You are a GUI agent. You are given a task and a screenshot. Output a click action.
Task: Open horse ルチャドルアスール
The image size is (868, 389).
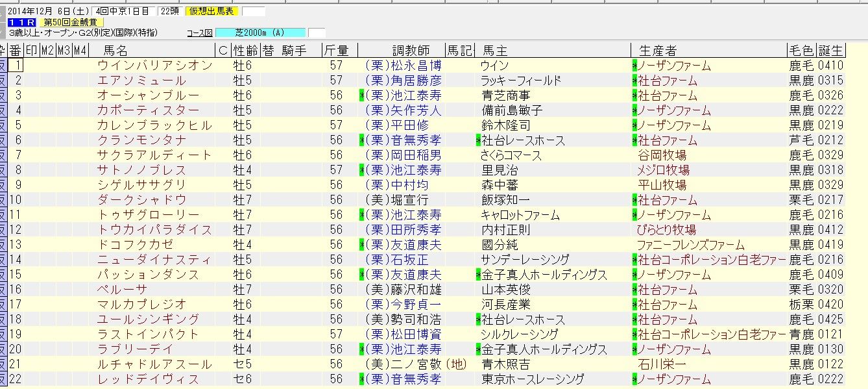click(x=154, y=364)
